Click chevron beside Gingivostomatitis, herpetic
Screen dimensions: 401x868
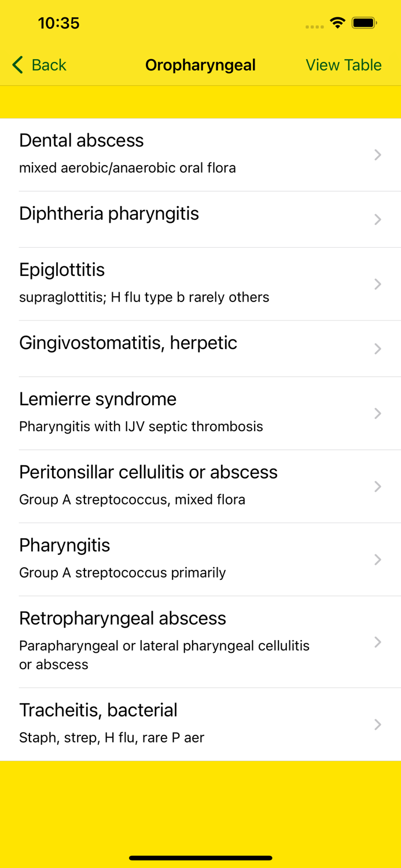tap(377, 349)
